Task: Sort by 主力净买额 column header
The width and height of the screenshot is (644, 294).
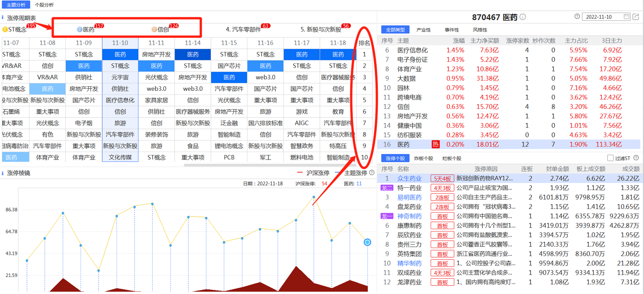Action: (484, 40)
